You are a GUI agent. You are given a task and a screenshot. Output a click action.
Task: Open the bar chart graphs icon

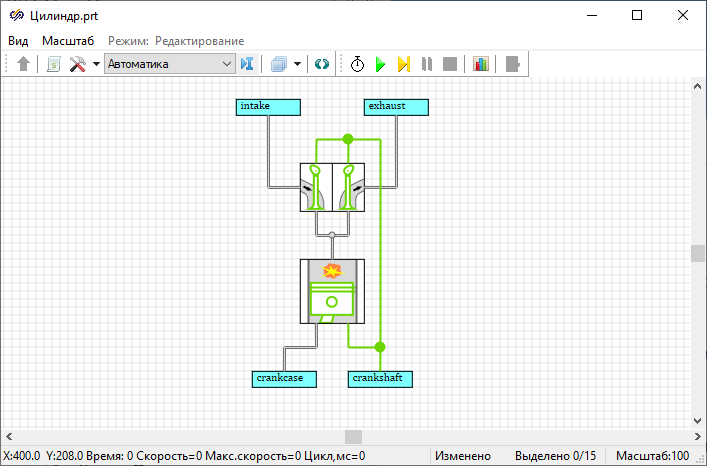click(481, 64)
